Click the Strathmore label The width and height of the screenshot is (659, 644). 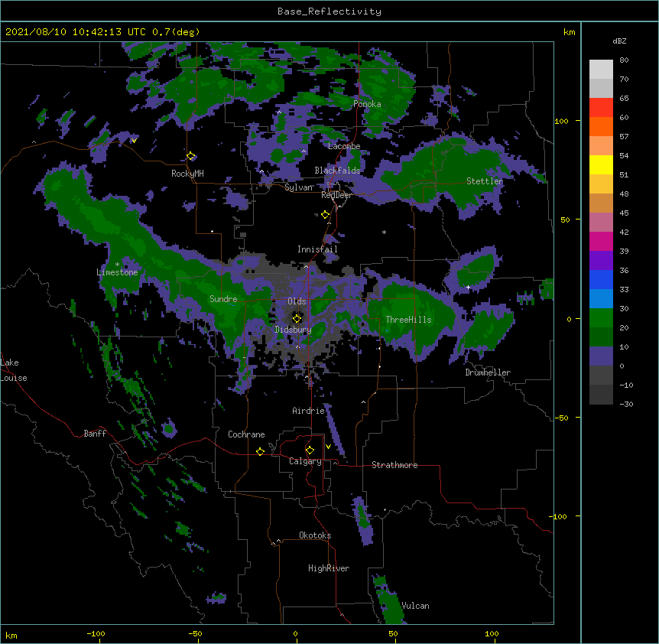pos(394,465)
